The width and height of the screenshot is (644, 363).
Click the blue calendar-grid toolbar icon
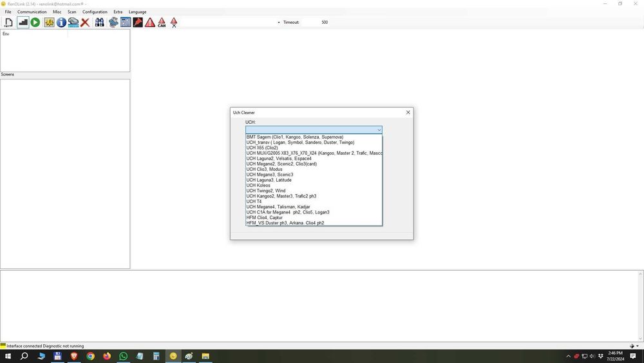(126, 23)
